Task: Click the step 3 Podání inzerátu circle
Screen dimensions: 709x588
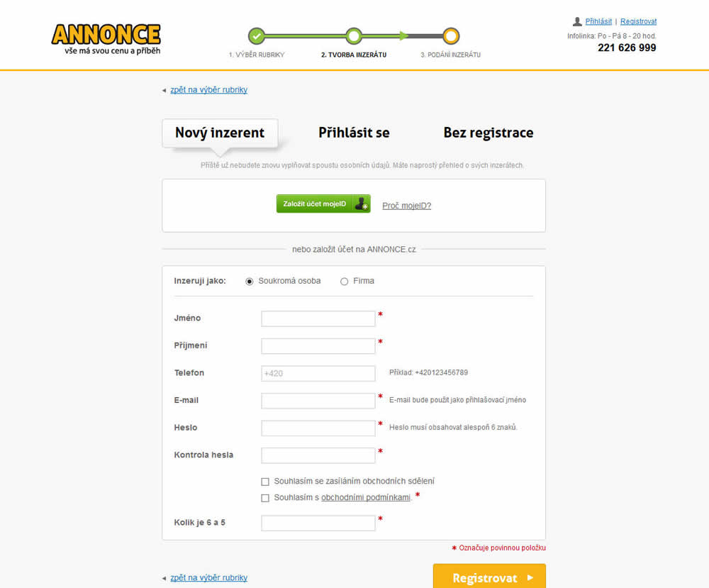Action: (x=451, y=35)
